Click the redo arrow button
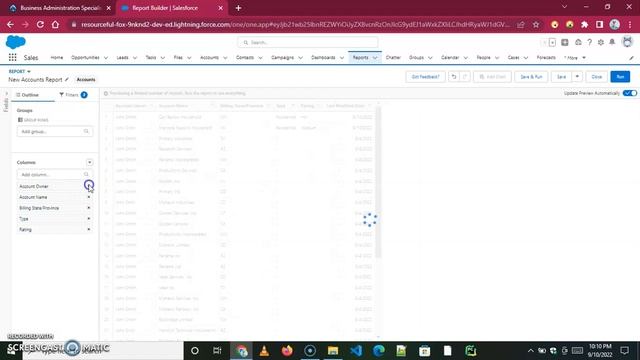This screenshot has width=640, height=360. tap(464, 77)
